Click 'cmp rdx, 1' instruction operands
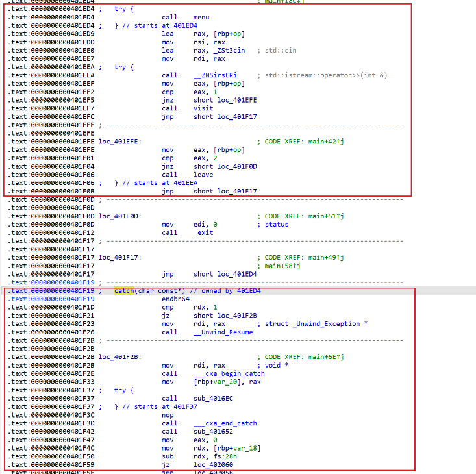This screenshot has width=476, height=474. point(205,307)
